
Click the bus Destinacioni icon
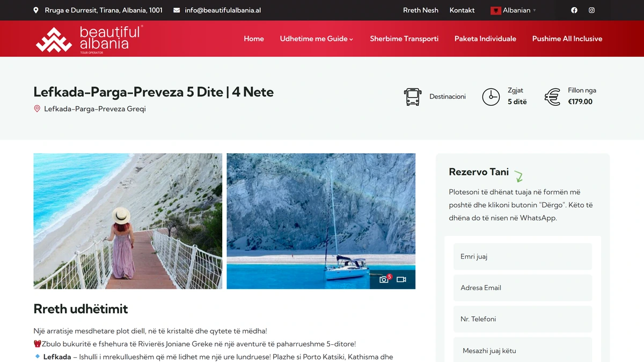click(x=413, y=97)
